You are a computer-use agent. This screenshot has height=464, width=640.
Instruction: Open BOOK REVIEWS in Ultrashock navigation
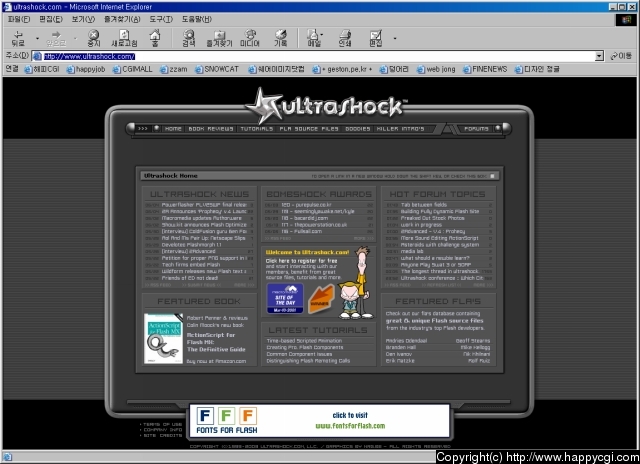tap(211, 129)
